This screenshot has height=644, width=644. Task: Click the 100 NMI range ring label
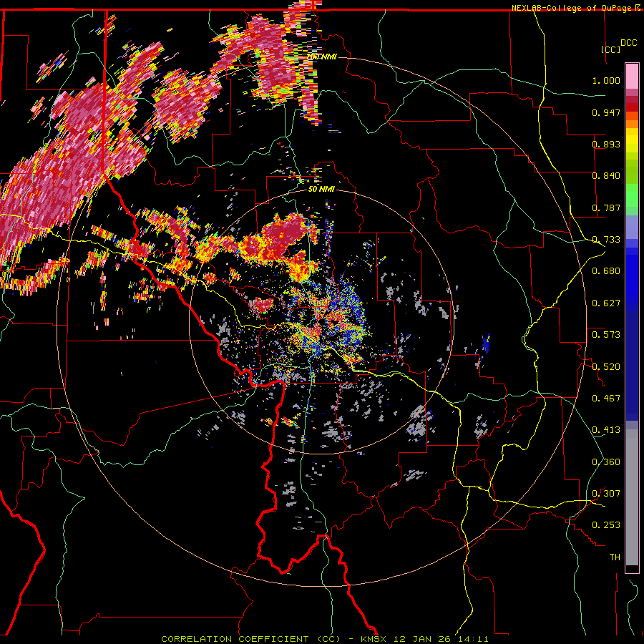321,57
